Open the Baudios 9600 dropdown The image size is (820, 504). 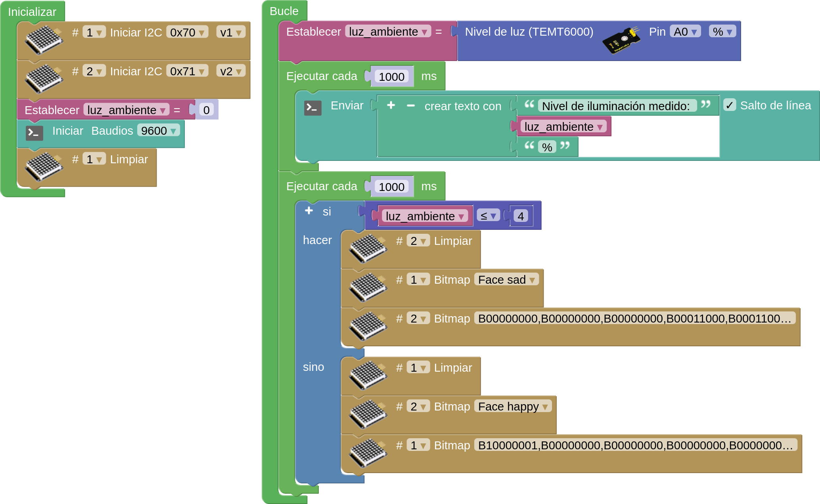click(158, 130)
